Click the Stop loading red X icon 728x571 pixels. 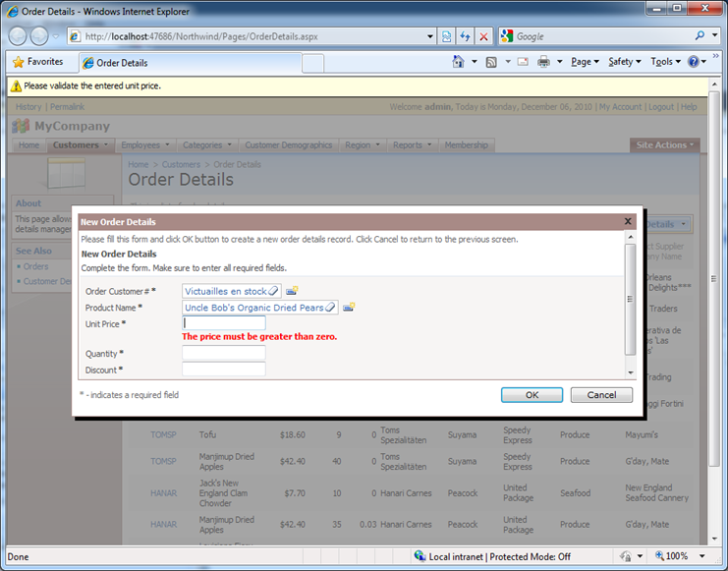pyautogui.click(x=483, y=36)
